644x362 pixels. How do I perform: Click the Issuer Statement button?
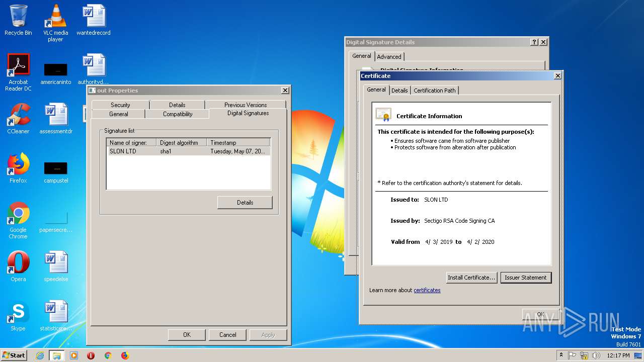click(526, 277)
